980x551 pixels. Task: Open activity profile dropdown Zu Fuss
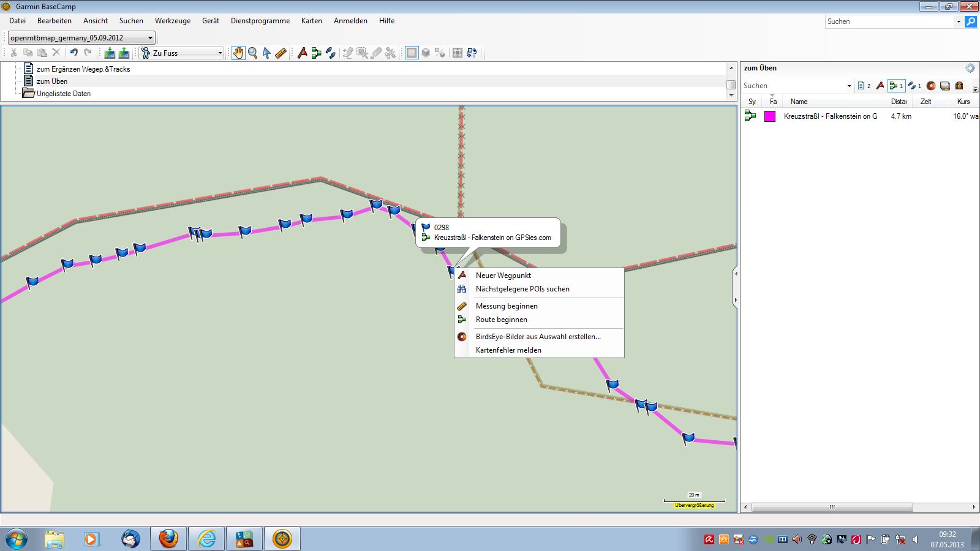(x=181, y=53)
